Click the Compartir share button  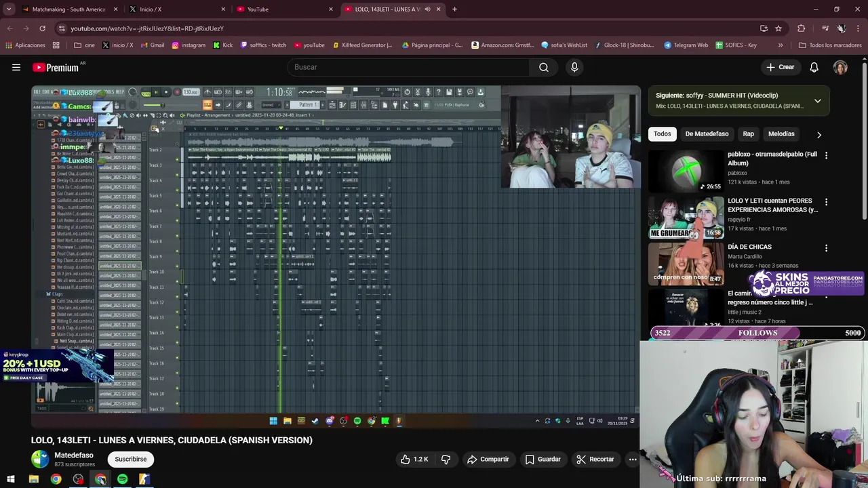(x=488, y=459)
